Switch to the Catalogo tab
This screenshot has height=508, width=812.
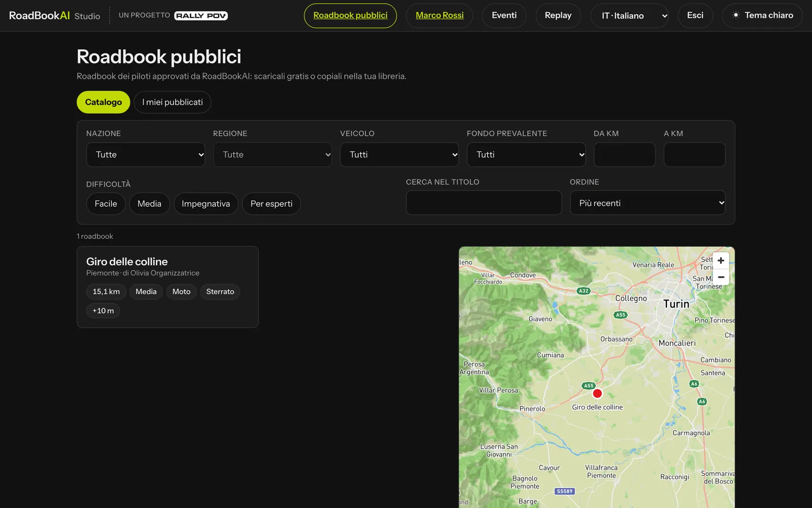(104, 102)
